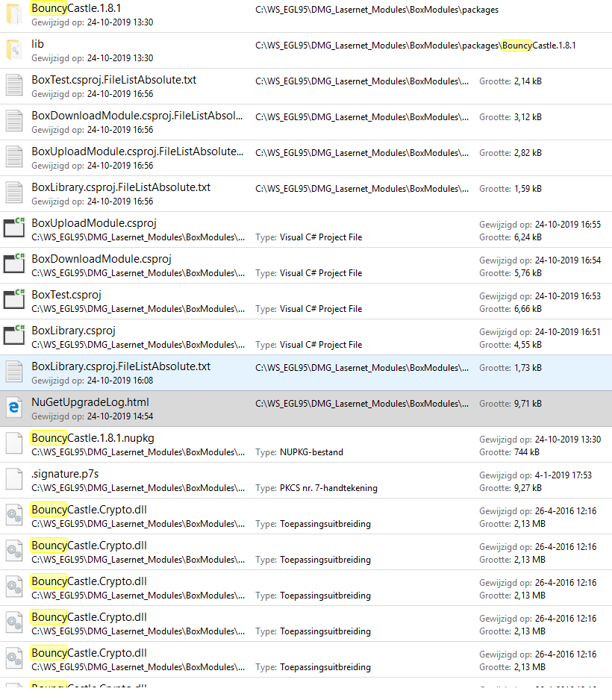The height and width of the screenshot is (700, 612).
Task: Open the BouncyCastle.1.8.1 folder icon
Action: coord(13,13)
